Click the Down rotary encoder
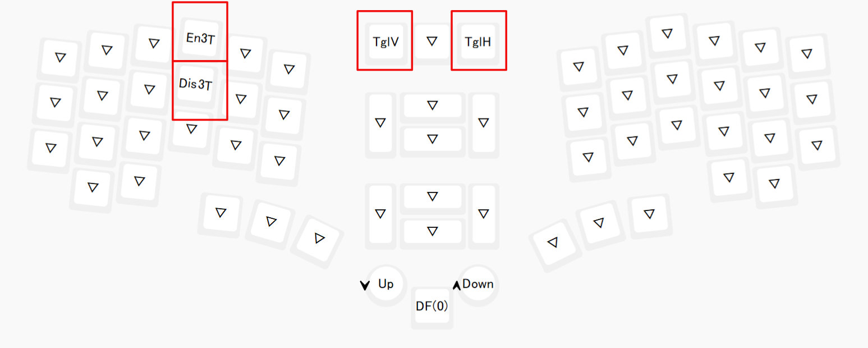 (x=478, y=284)
